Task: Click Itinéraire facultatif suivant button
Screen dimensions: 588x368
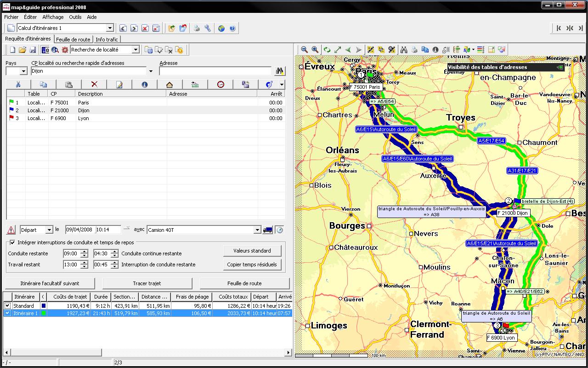Action: point(50,283)
